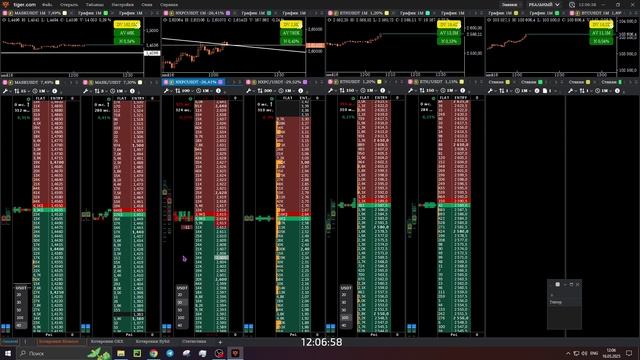Select 50 USDT volume preset in XRPUSDT panel
This screenshot has width=640, height=360.
tap(181, 310)
